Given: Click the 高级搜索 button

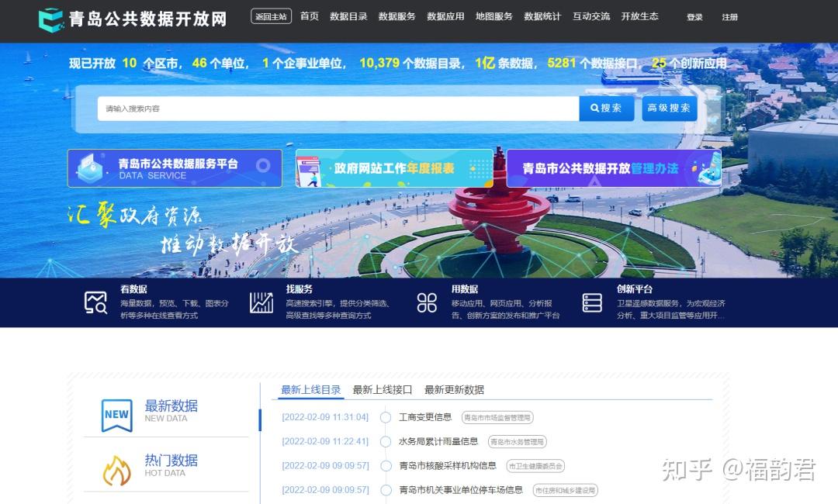Looking at the screenshot, I should [x=669, y=109].
